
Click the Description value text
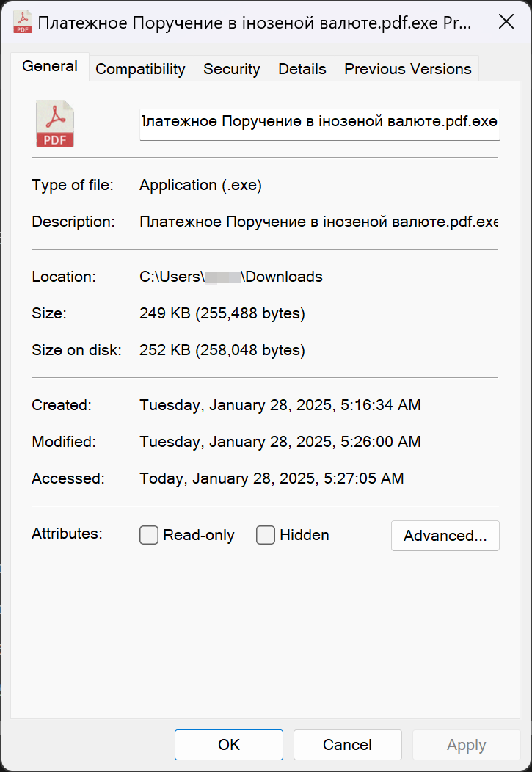coord(318,222)
